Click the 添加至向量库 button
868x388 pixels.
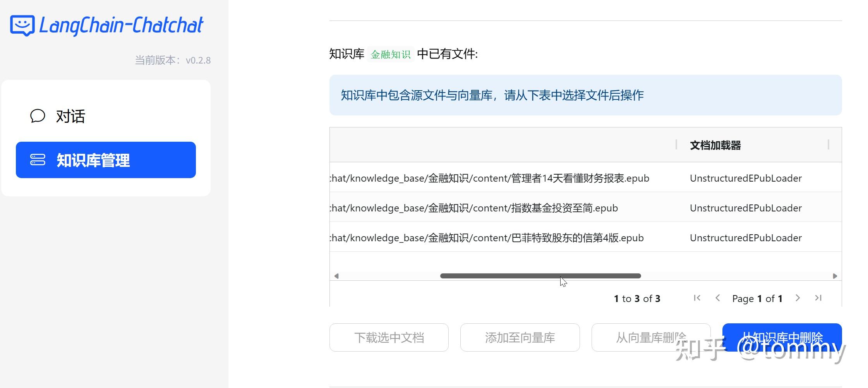pyautogui.click(x=520, y=337)
